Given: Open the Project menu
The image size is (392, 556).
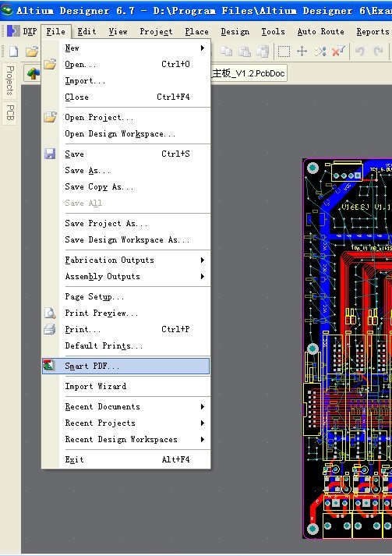Looking at the screenshot, I should pyautogui.click(x=156, y=31).
